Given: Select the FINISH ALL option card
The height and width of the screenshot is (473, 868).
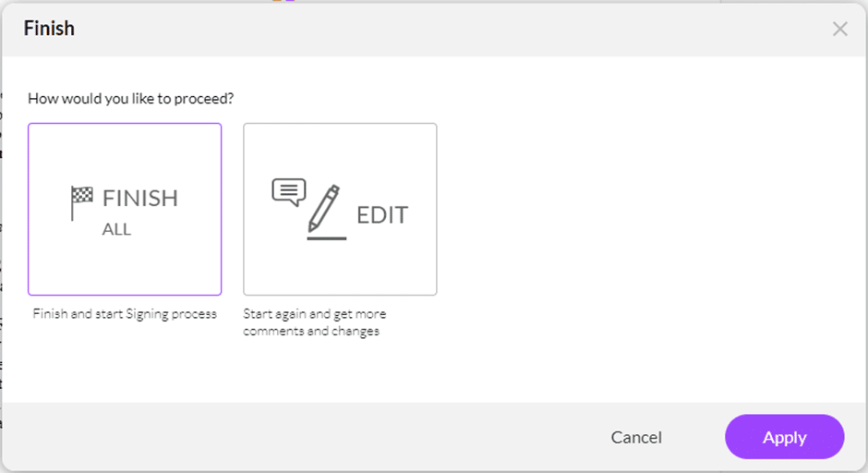Looking at the screenshot, I should [x=125, y=209].
